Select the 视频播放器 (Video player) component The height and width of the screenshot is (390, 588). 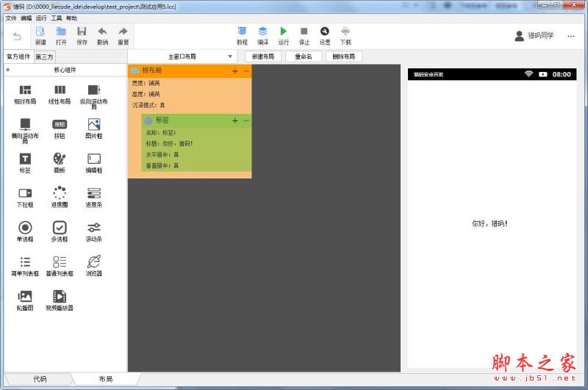60,300
